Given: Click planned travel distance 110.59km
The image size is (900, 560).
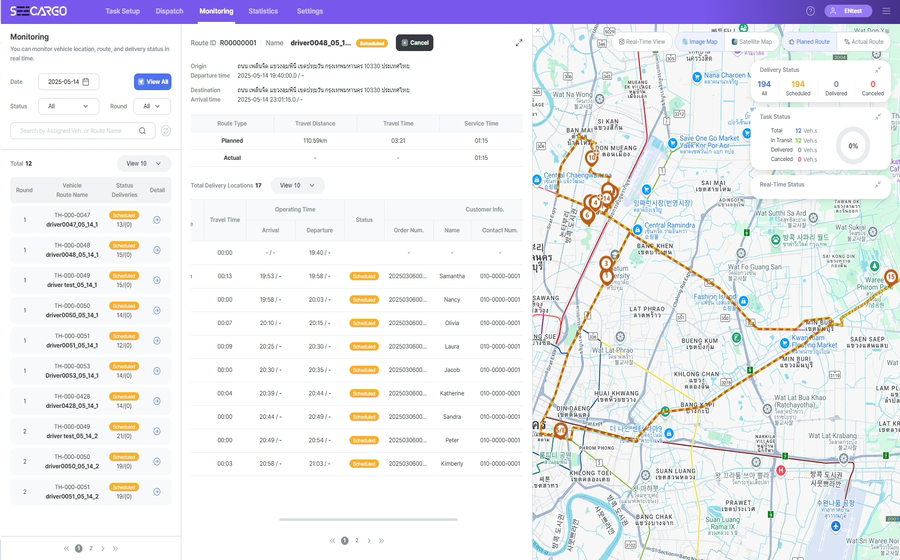Looking at the screenshot, I should [x=315, y=141].
